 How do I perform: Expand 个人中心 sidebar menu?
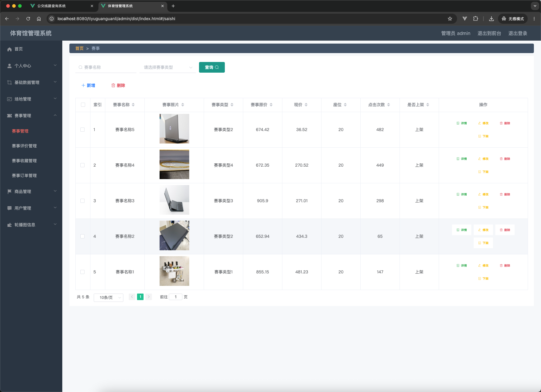pyautogui.click(x=31, y=66)
